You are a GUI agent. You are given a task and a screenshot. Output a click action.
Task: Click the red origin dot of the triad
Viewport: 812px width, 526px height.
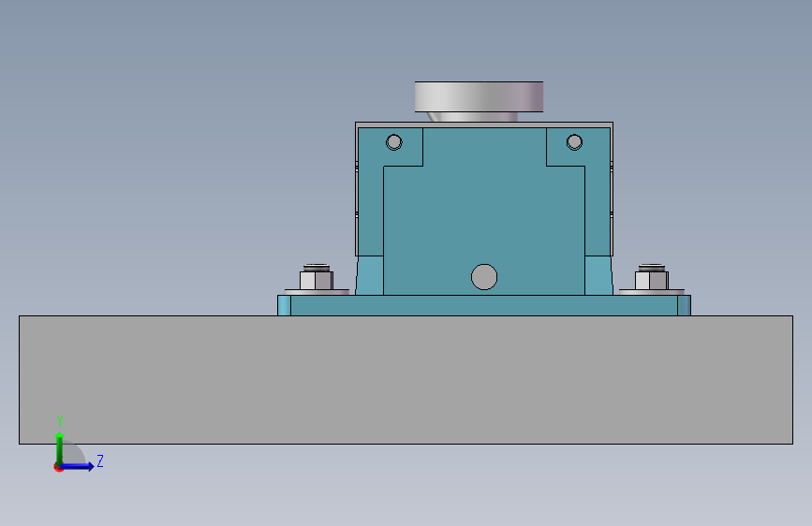[x=58, y=467]
